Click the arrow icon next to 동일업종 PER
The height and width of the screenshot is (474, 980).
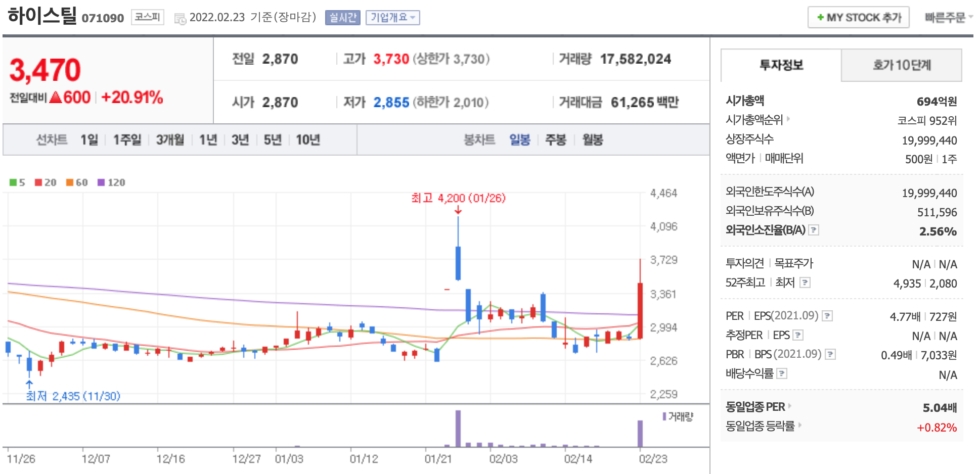click(x=790, y=406)
